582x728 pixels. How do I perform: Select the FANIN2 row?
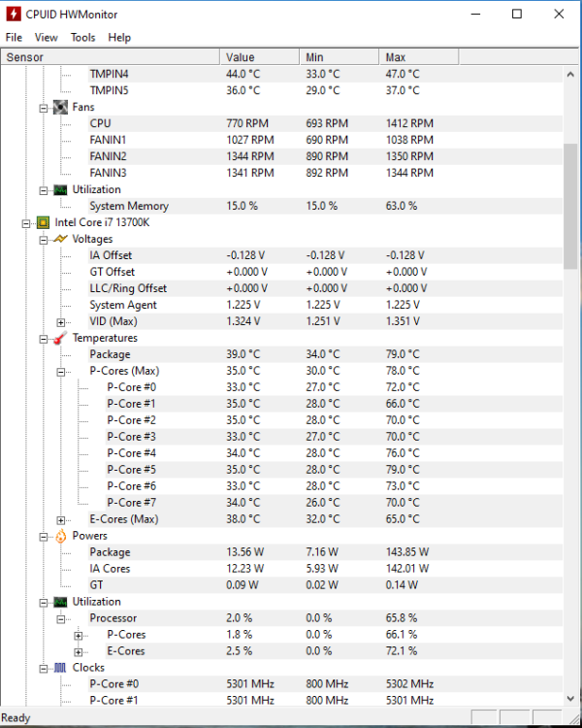(325, 156)
